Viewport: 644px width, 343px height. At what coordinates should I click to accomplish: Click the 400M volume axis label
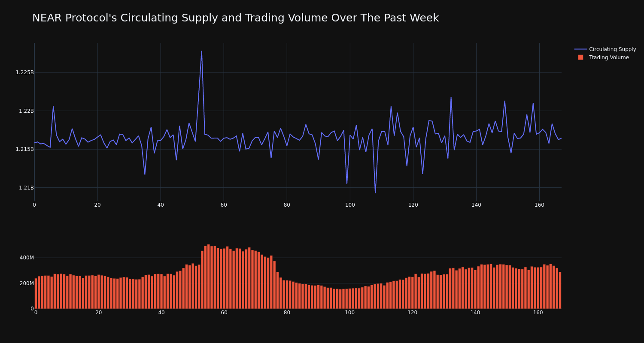[26, 258]
